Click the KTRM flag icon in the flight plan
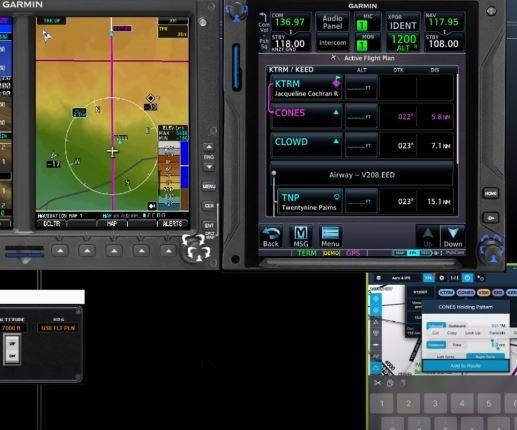This screenshot has width=517, height=430. [336, 81]
